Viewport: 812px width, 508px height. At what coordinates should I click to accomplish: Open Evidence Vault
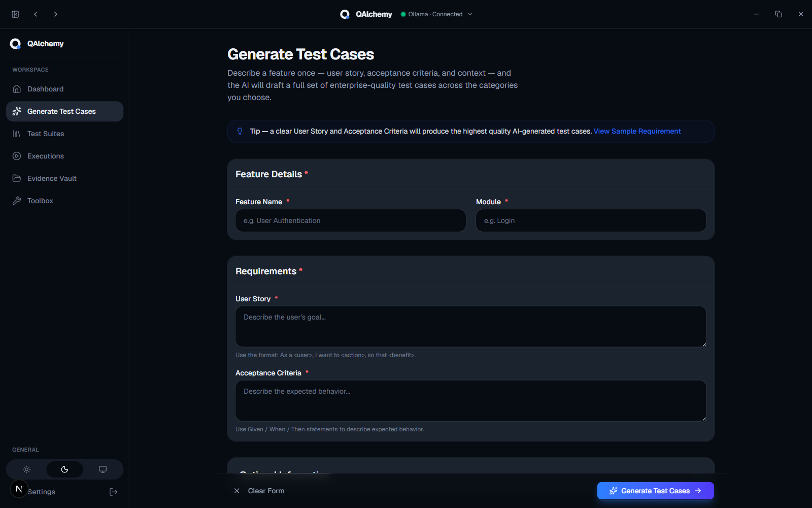pos(64,178)
